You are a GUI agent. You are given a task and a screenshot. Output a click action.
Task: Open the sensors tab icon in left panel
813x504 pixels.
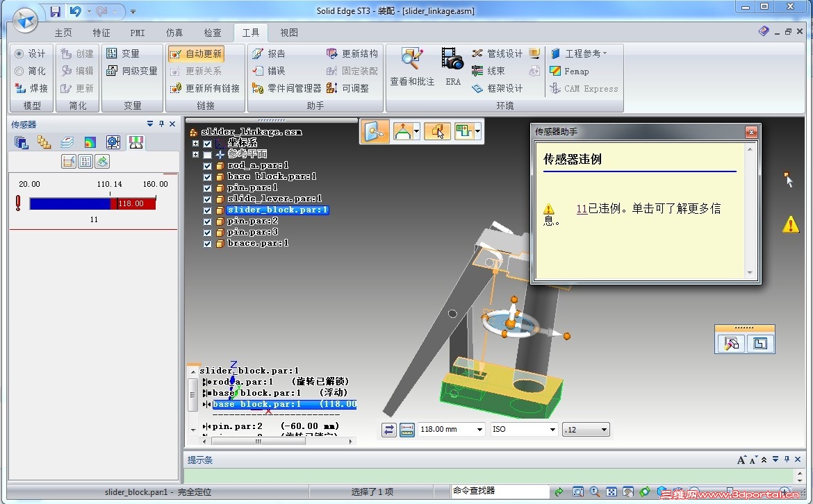(135, 142)
